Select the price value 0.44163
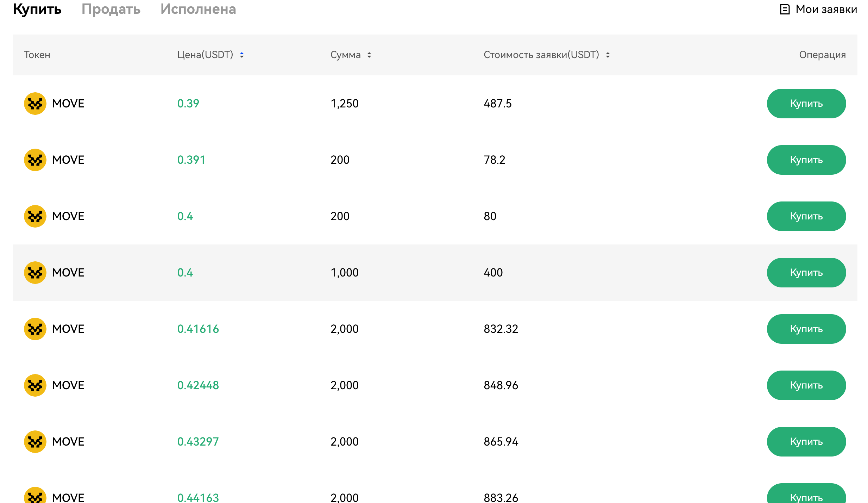The width and height of the screenshot is (868, 503). coord(198,497)
